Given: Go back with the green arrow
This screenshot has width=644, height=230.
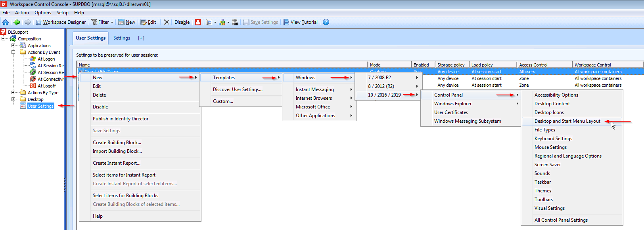Looking at the screenshot, I should click(17, 22).
